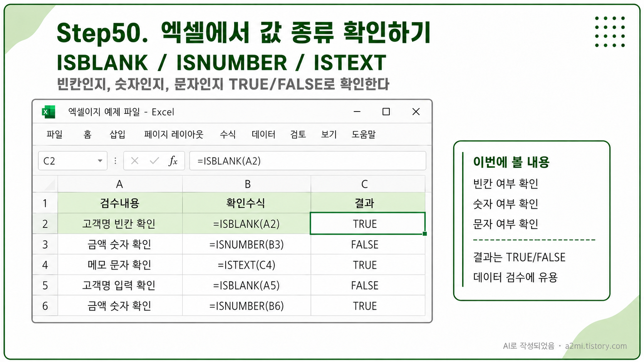Select cell C5 showing FALSE
The image size is (644, 362).
pyautogui.click(x=368, y=285)
